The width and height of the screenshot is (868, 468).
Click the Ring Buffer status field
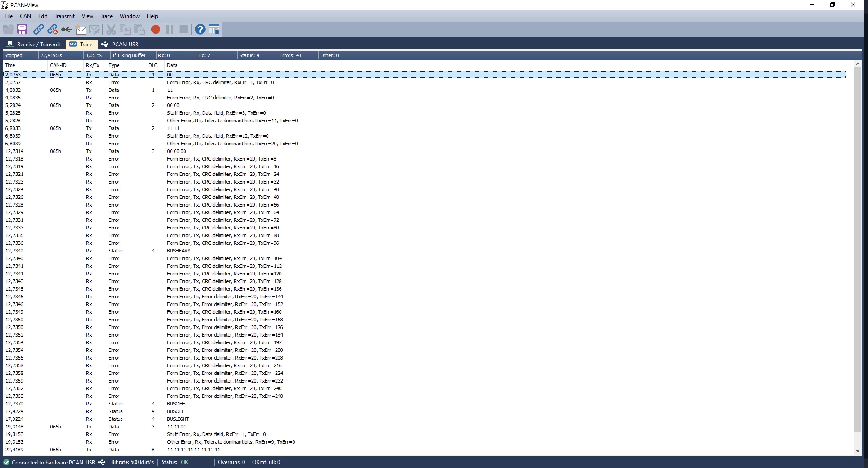point(133,55)
